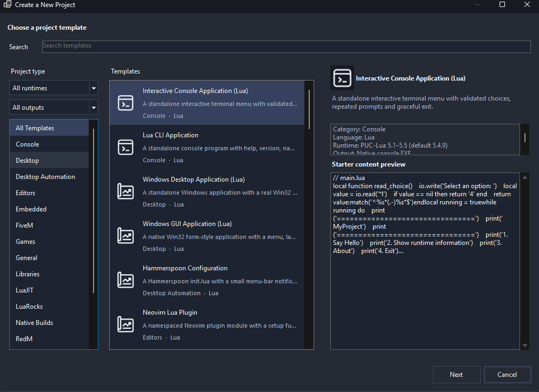Viewport: 539px width, 392px height.
Task: Select the LuaRocks category
Action: coord(49,307)
